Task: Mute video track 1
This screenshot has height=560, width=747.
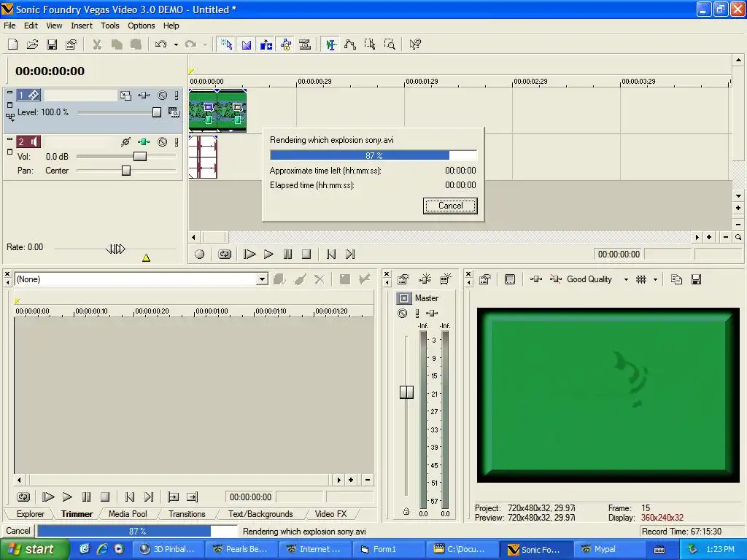Action: [x=163, y=96]
